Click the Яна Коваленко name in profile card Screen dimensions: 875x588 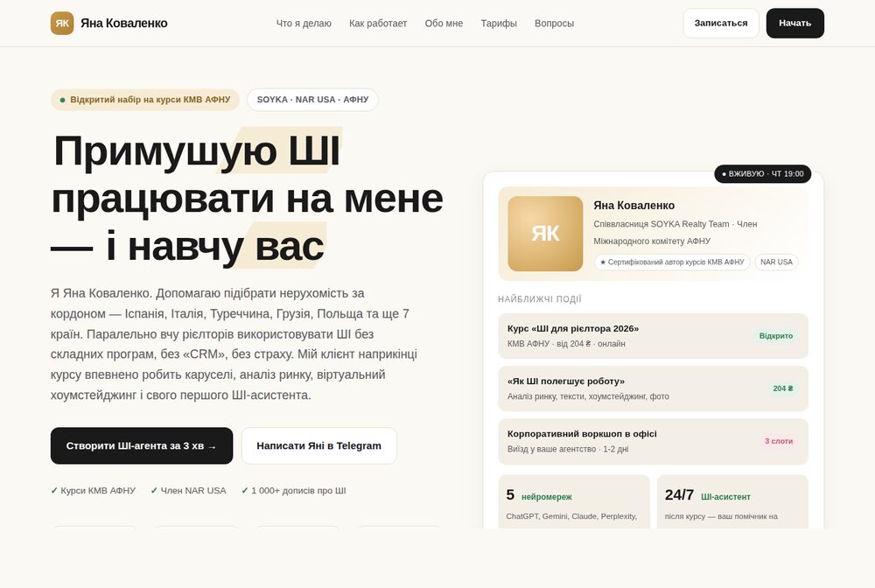[x=633, y=206]
